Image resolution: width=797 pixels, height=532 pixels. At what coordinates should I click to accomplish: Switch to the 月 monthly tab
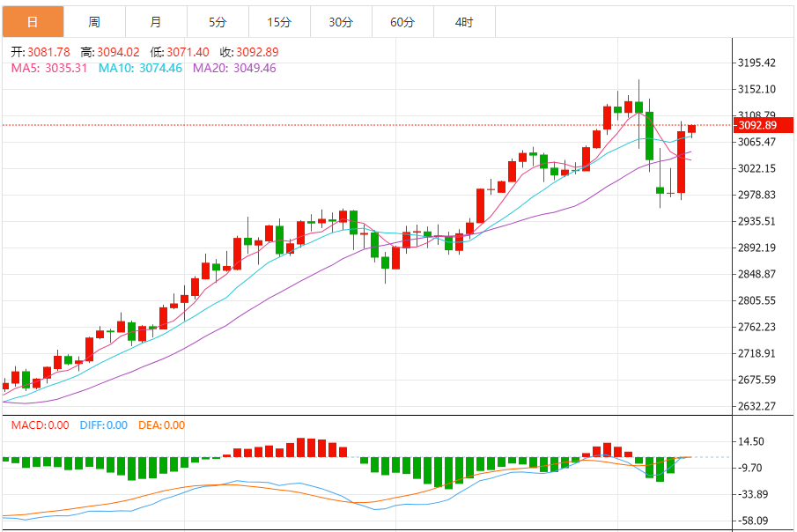click(x=156, y=22)
